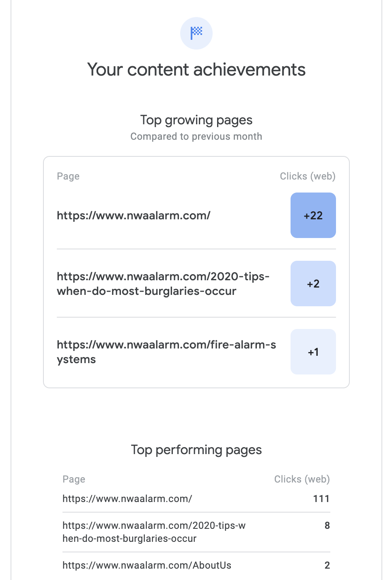This screenshot has width=392, height=580.
Task: Open the AboutUs page link
Action: pos(146,565)
